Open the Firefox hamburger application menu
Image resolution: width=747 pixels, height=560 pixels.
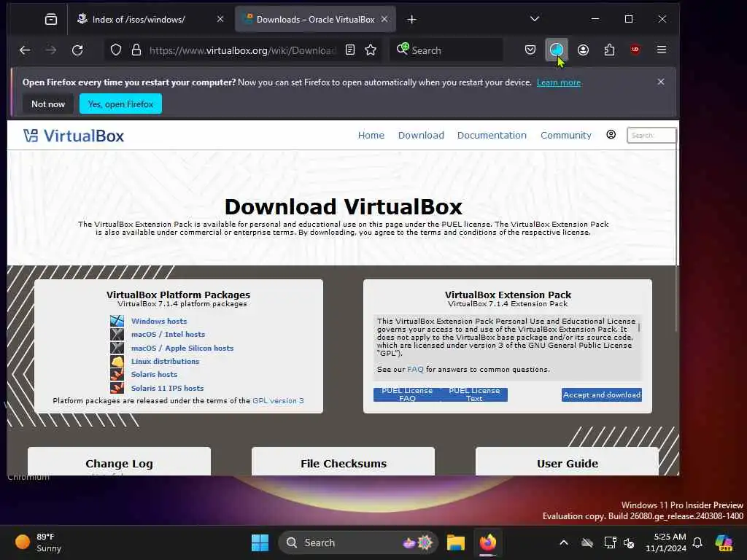point(661,50)
